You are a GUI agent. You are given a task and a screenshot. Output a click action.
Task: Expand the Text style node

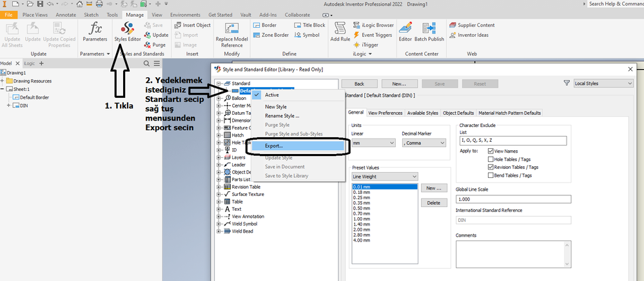click(219, 209)
